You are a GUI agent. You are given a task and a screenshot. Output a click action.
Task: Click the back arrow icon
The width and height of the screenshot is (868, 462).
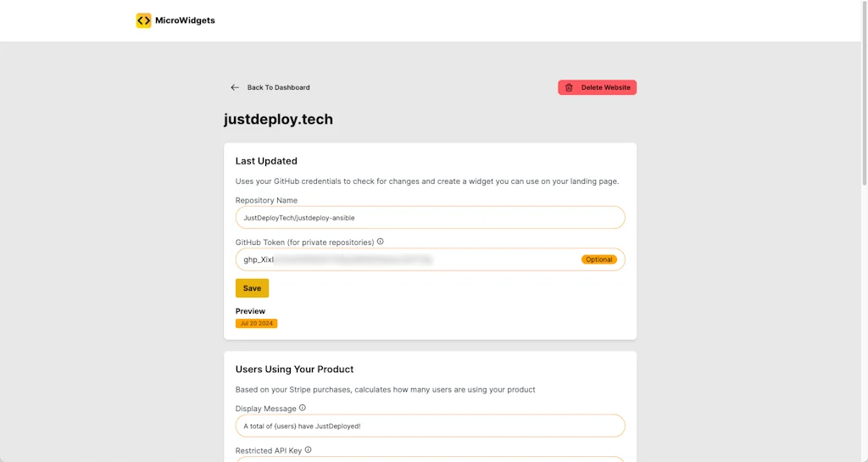235,87
